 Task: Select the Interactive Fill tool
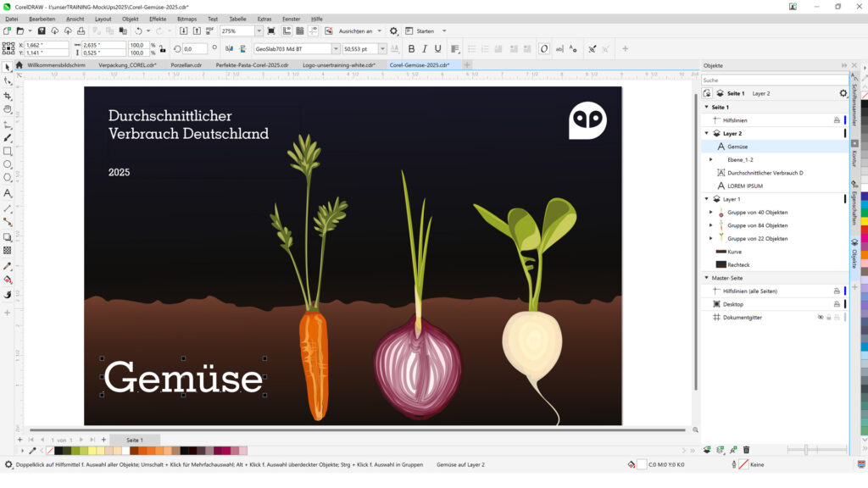pos(7,280)
